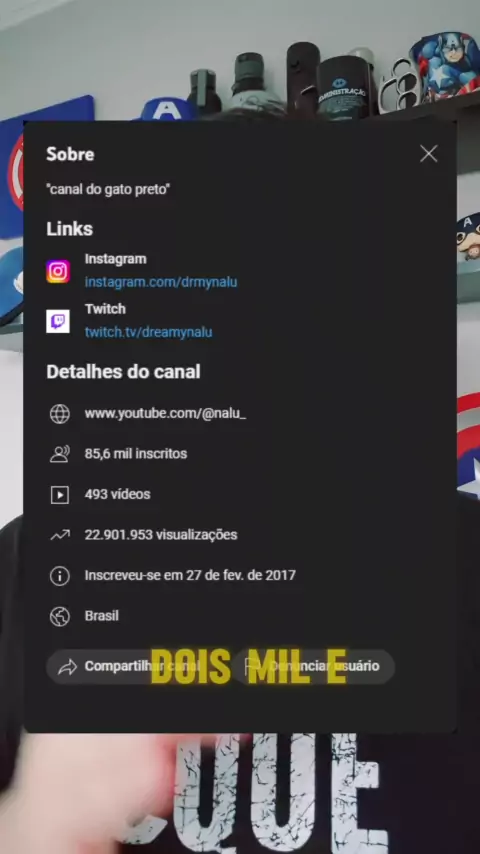The width and height of the screenshot is (480, 854).
Task: Click the share arrow icon
Action: pos(68,667)
